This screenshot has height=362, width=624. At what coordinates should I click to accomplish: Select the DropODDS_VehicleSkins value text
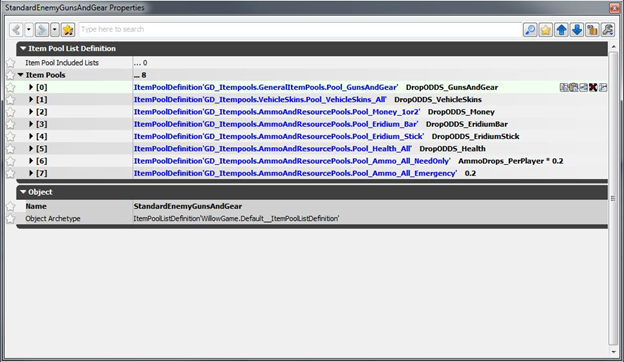pos(438,99)
